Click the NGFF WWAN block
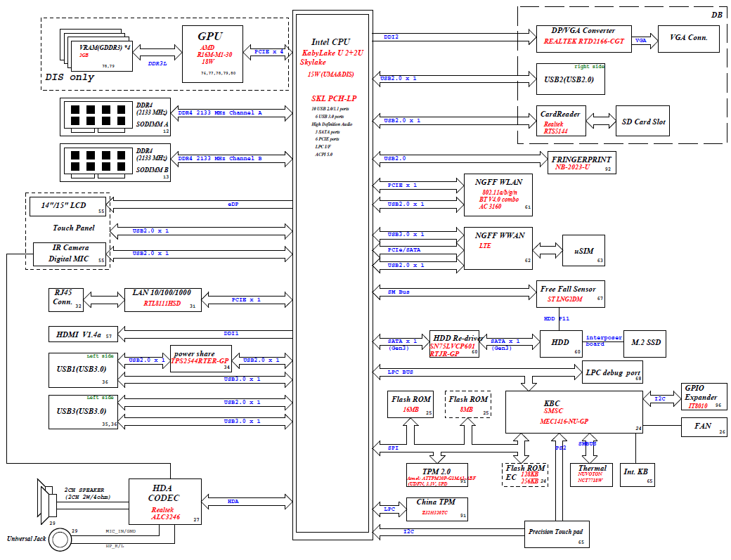Viewport: 731px width, 560px height. click(498, 248)
